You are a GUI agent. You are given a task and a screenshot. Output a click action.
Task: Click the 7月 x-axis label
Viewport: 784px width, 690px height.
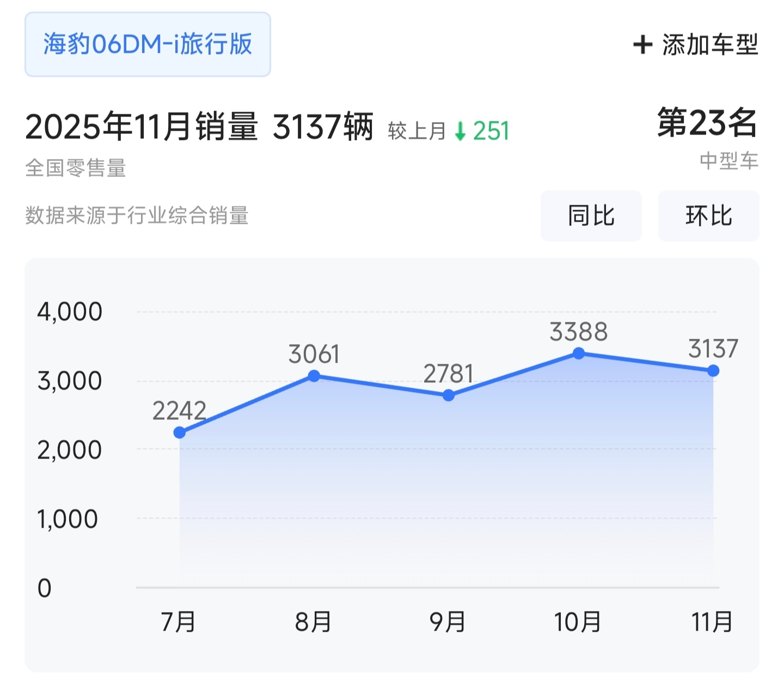coord(179,622)
